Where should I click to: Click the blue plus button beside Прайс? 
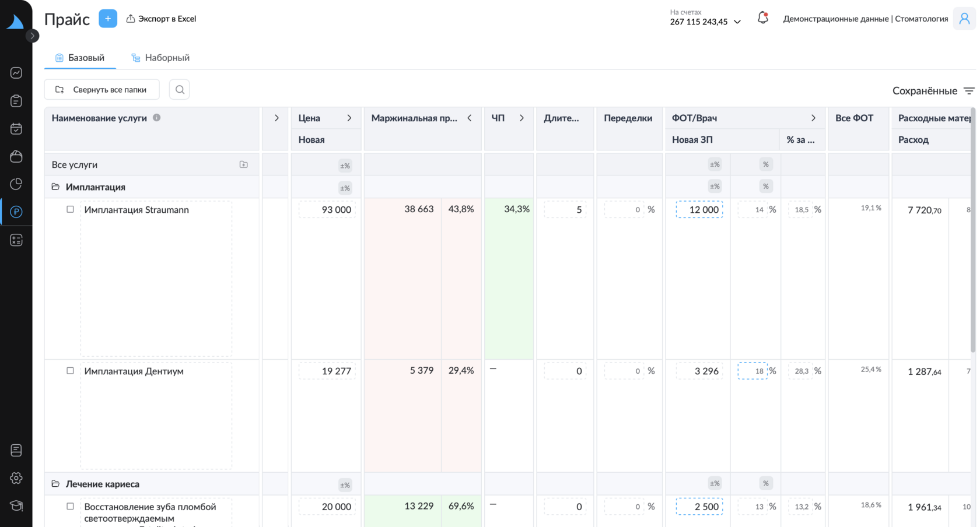pyautogui.click(x=108, y=19)
